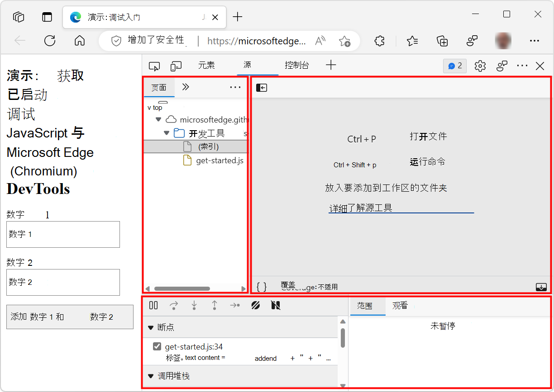This screenshot has height=392, width=554.
Task: Deactivate breakpoints icon
Action: click(x=255, y=306)
